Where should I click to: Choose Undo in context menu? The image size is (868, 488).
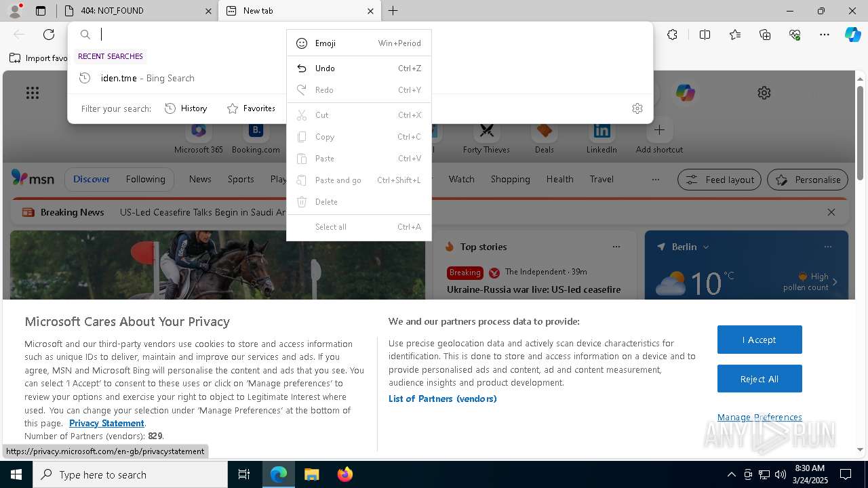click(x=359, y=68)
